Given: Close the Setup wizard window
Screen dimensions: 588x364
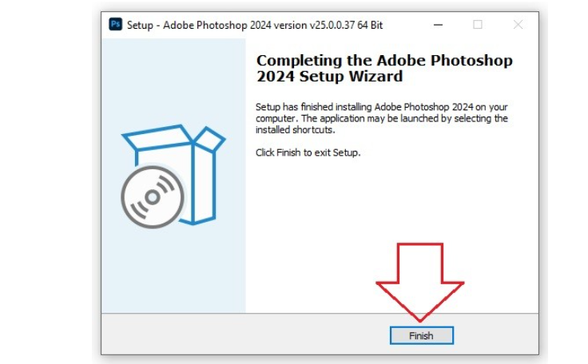Looking at the screenshot, I should click(x=518, y=25).
